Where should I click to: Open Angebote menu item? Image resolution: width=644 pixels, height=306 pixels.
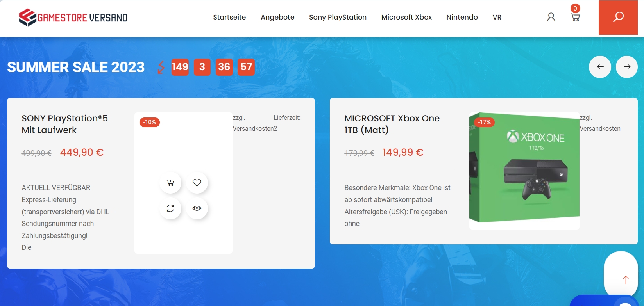[x=277, y=17]
